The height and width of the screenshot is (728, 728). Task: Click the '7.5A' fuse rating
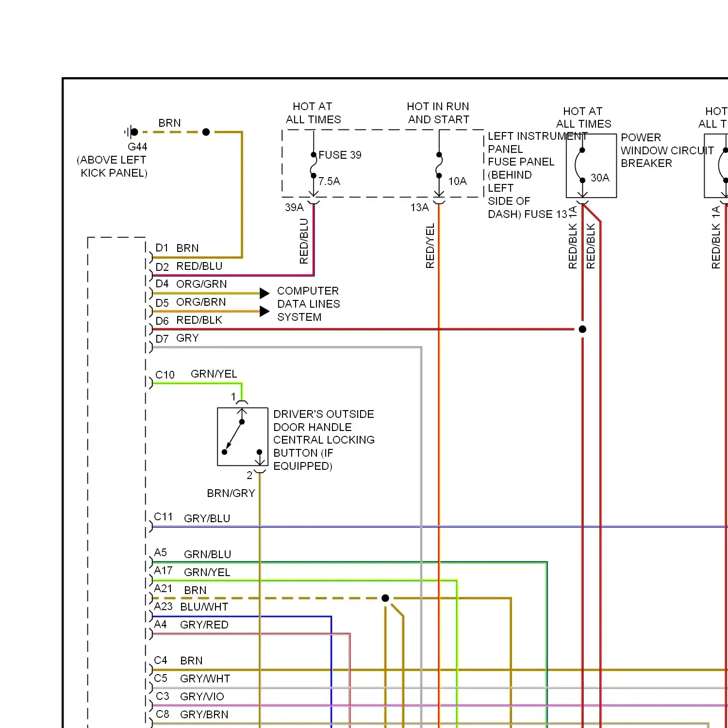(329, 181)
